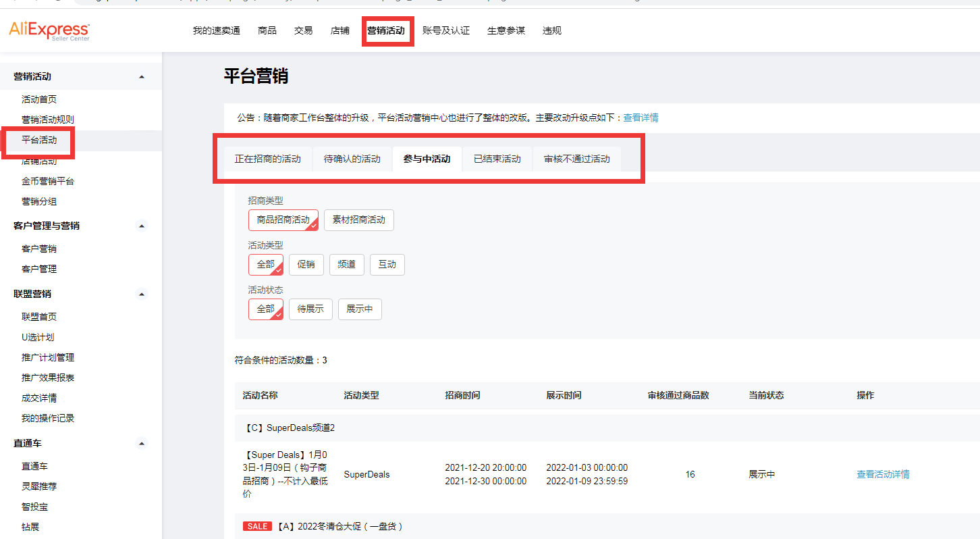Open 生意参谋 in top navigation
The width and height of the screenshot is (980, 539).
(506, 30)
